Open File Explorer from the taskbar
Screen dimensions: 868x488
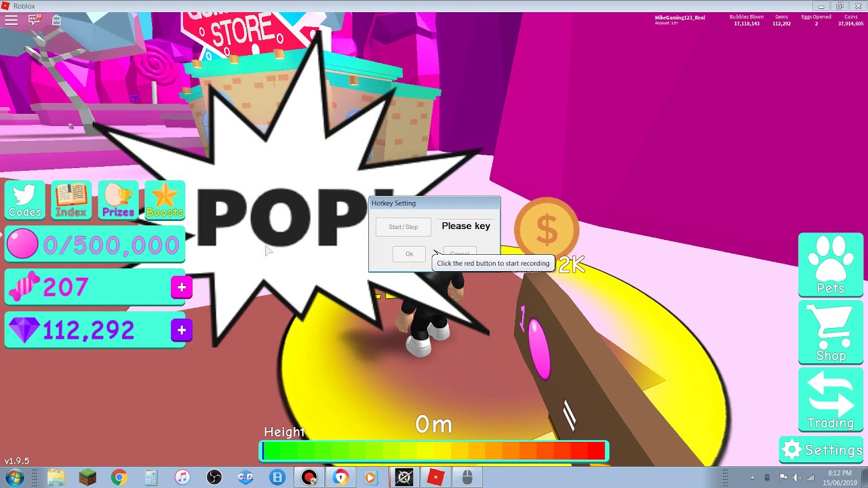tap(56, 478)
